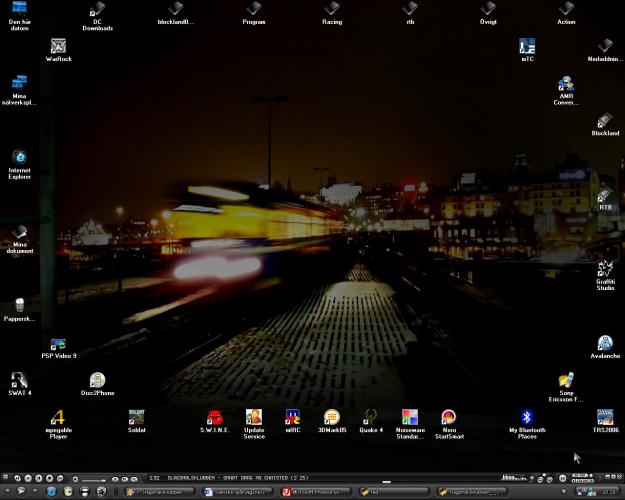
Task: Launch the TRS2006 desktop shortcut
Action: click(x=605, y=418)
